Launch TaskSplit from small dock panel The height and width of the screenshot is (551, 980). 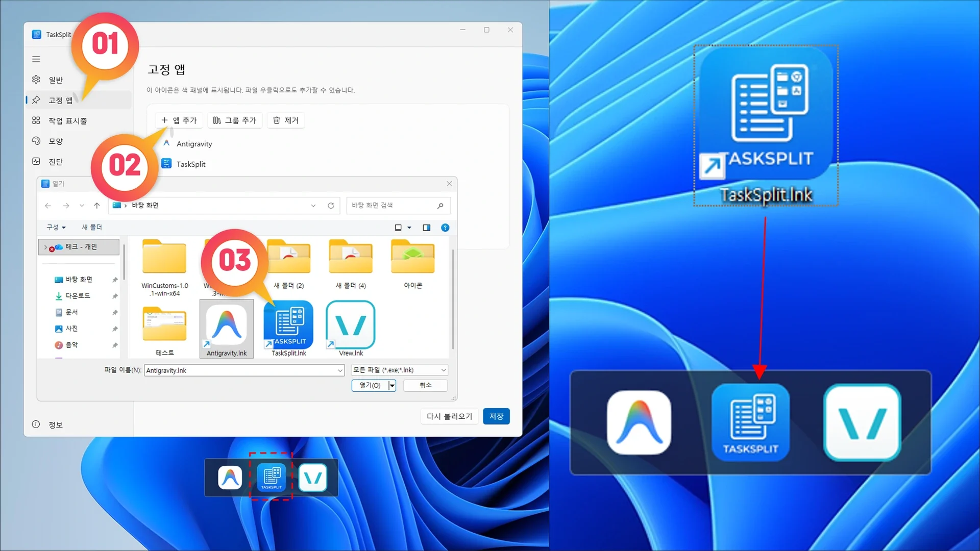point(272,478)
